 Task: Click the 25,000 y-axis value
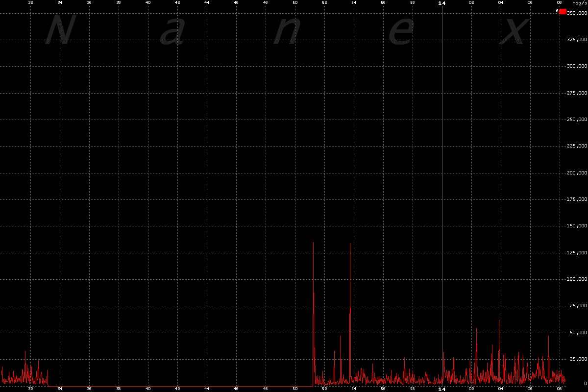(578, 360)
